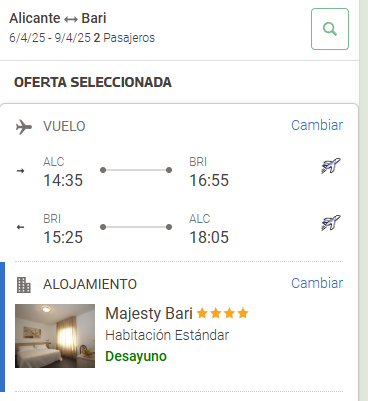Click Cambiar link for the accommodation

pyautogui.click(x=317, y=283)
